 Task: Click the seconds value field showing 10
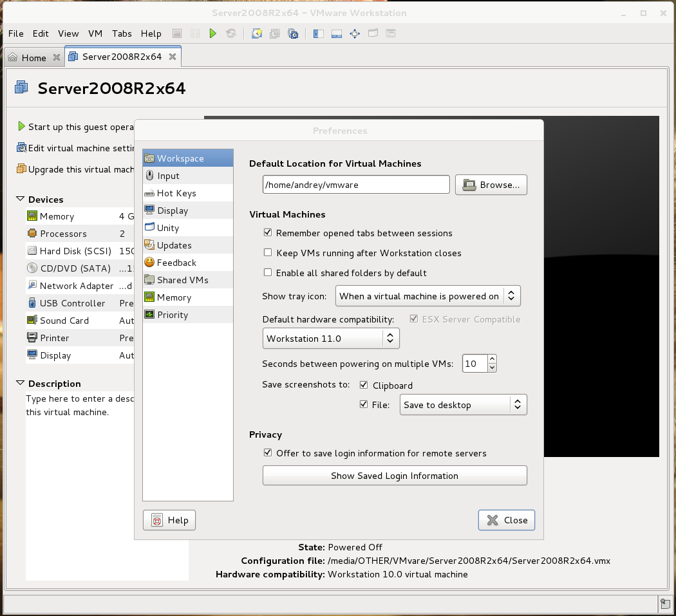coord(474,364)
